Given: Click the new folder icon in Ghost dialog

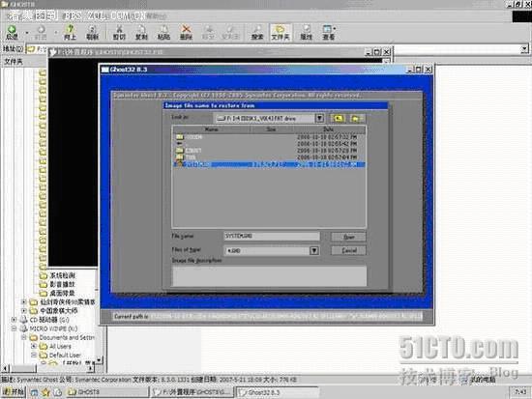Looking at the screenshot, I should click(355, 118).
